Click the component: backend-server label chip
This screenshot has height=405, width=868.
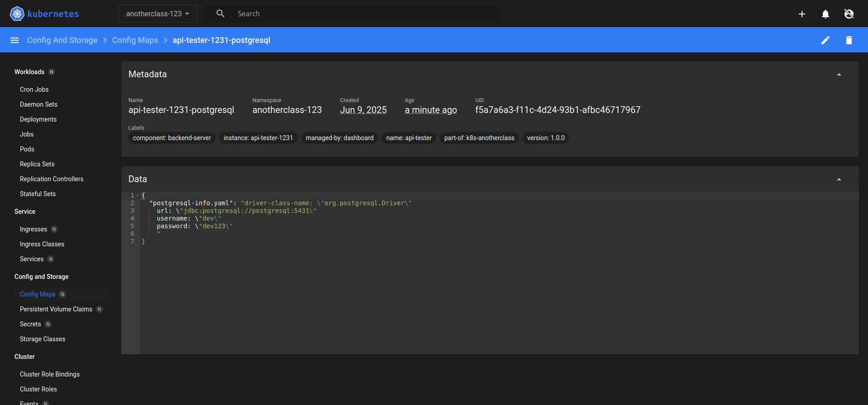coord(172,138)
